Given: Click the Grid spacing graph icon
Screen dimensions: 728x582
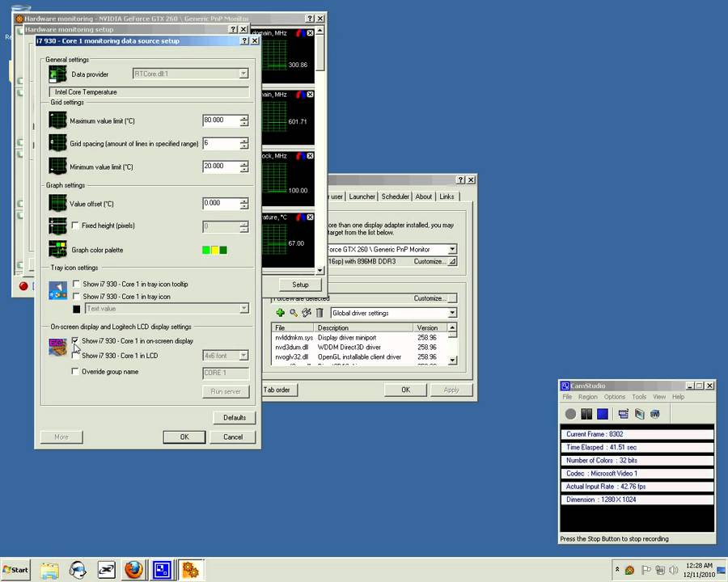Looking at the screenshot, I should [x=57, y=143].
